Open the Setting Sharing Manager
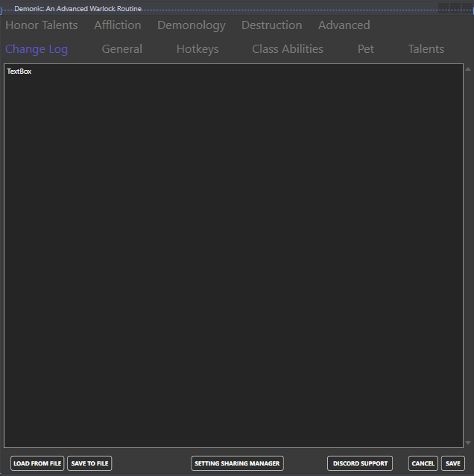474x476 pixels. click(x=237, y=463)
